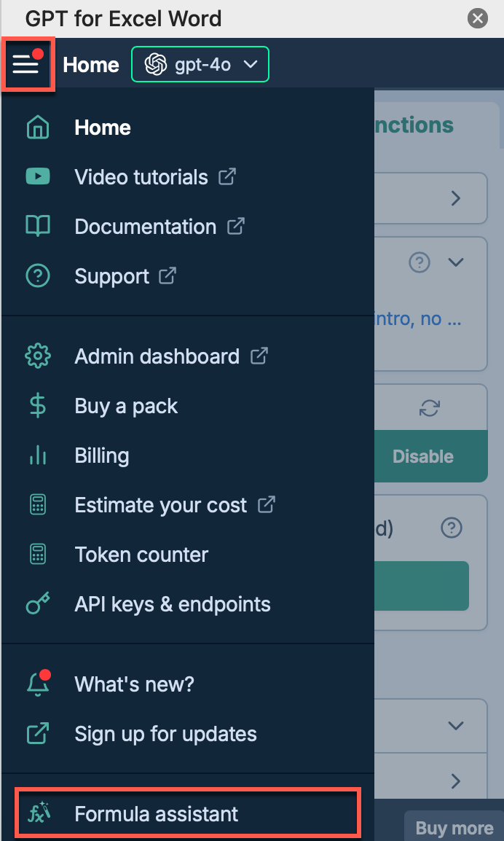
Task: Click the What's new bell icon
Action: (x=38, y=684)
